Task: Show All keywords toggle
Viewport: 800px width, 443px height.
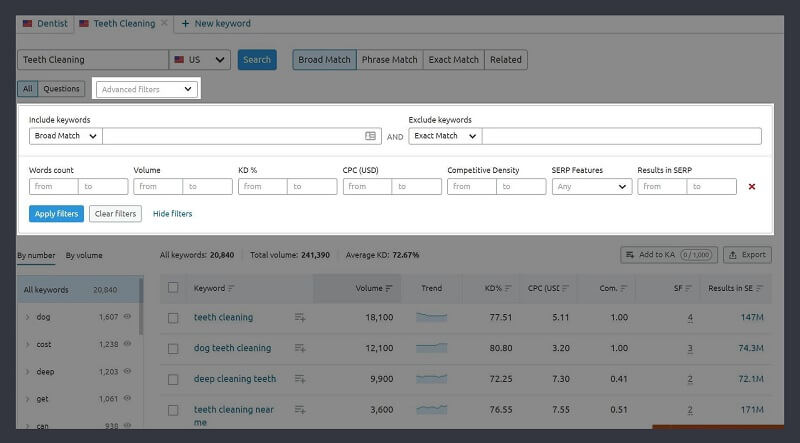Action: pos(28,89)
